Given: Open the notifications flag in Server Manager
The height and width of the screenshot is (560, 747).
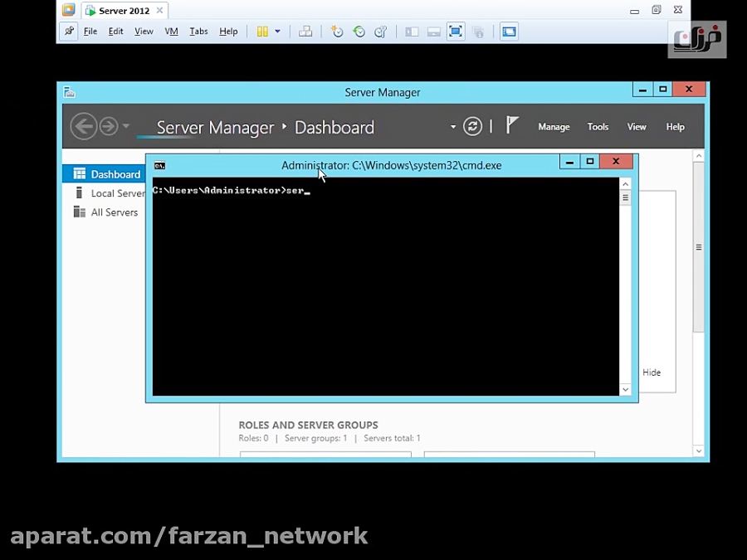Looking at the screenshot, I should click(511, 124).
